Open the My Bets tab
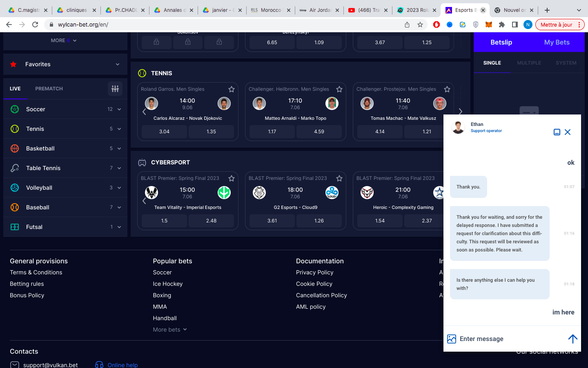Viewport: 588px width, 368px height. click(x=557, y=43)
